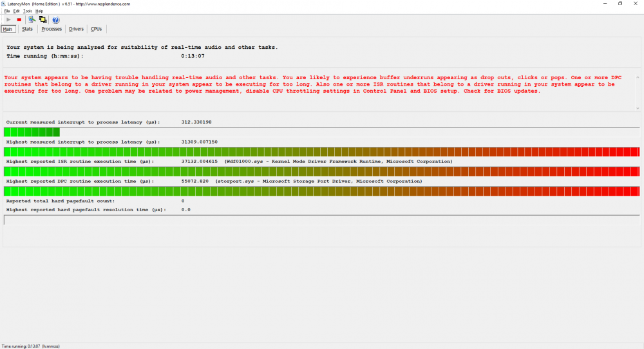Open the Edit menu
The width and height of the screenshot is (644, 349).
pos(17,11)
